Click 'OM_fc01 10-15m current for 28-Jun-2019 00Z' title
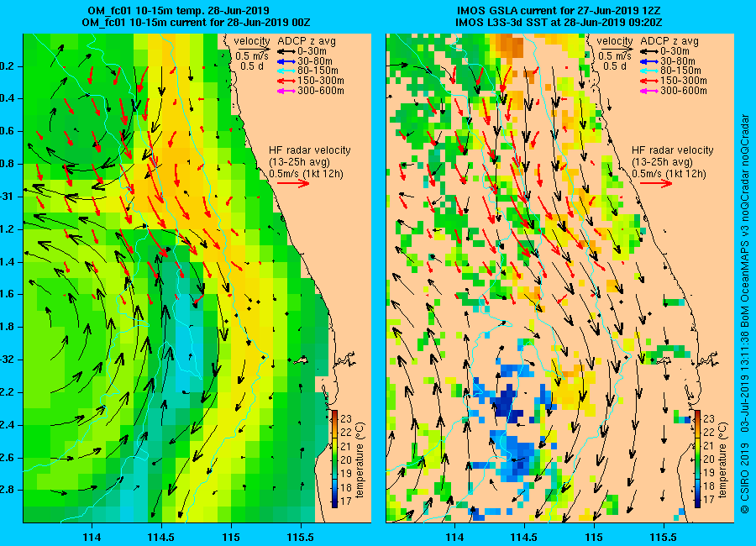756x546 pixels. click(x=196, y=22)
